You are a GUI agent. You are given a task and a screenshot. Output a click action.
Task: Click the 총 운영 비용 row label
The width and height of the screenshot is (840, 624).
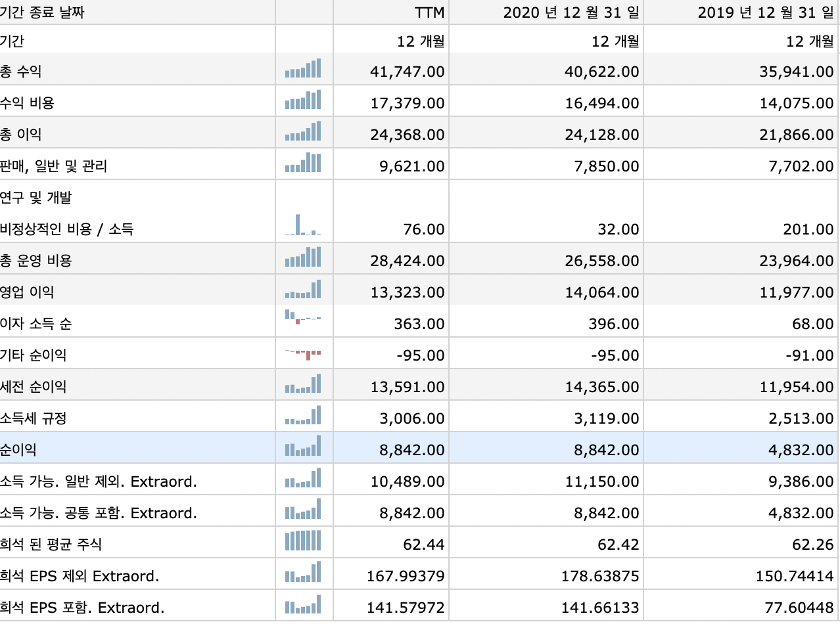point(35,261)
